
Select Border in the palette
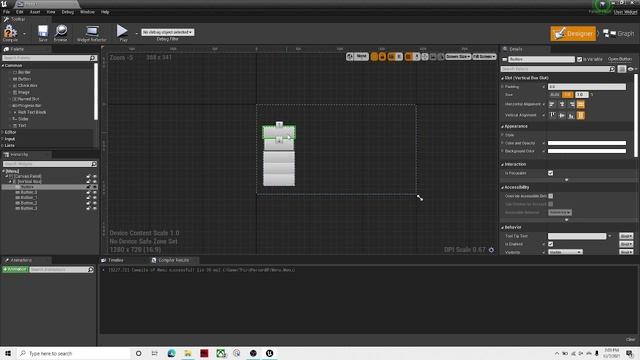pyautogui.click(x=24, y=72)
